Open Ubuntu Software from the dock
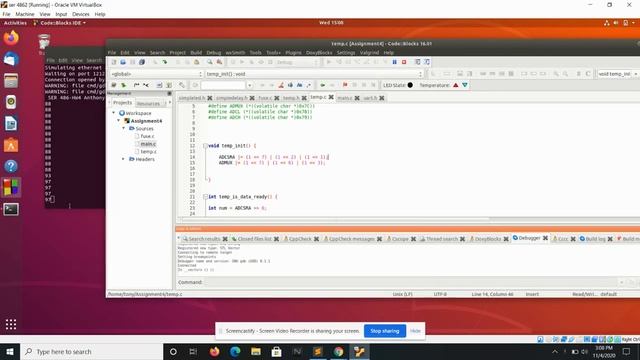Viewport: 640px width, 360px height. (11, 145)
